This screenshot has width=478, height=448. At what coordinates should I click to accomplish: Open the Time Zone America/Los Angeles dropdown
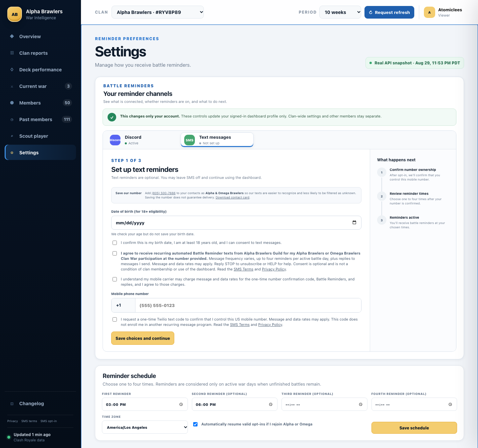[x=145, y=427]
